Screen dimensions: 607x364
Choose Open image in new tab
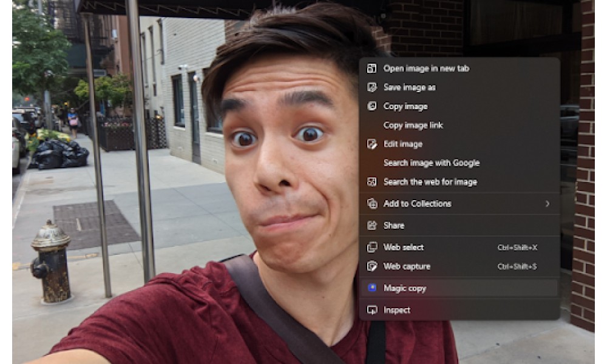click(426, 69)
